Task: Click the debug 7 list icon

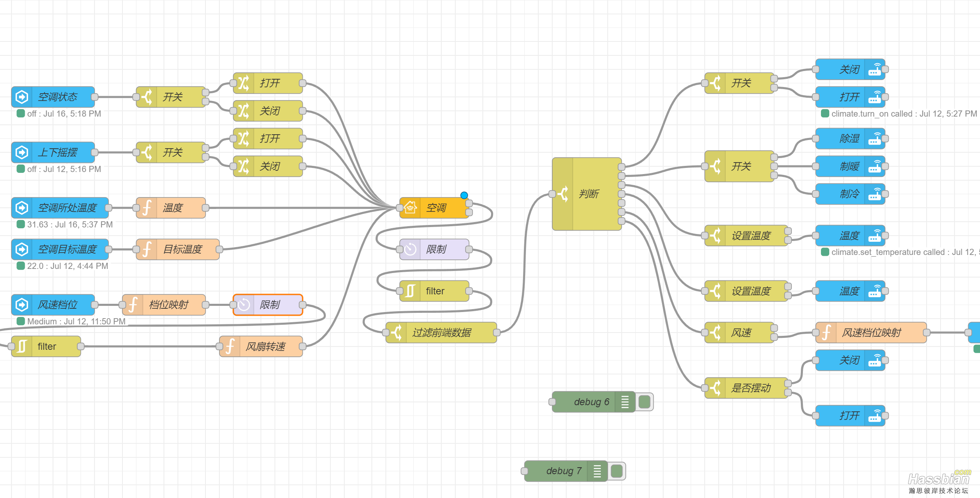Action: (x=597, y=471)
